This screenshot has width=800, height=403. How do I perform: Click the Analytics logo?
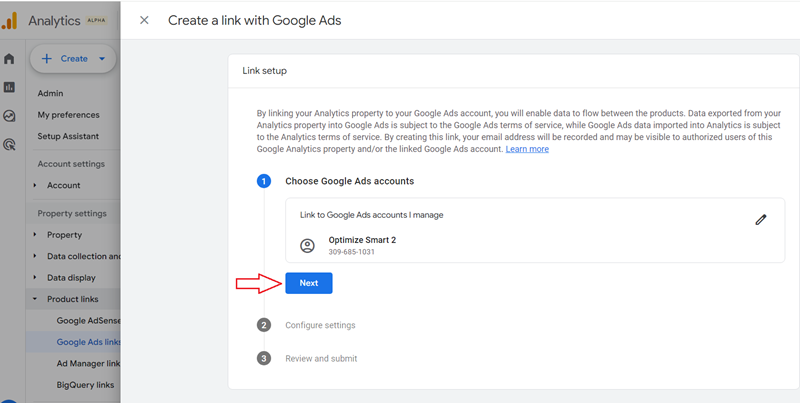10,20
